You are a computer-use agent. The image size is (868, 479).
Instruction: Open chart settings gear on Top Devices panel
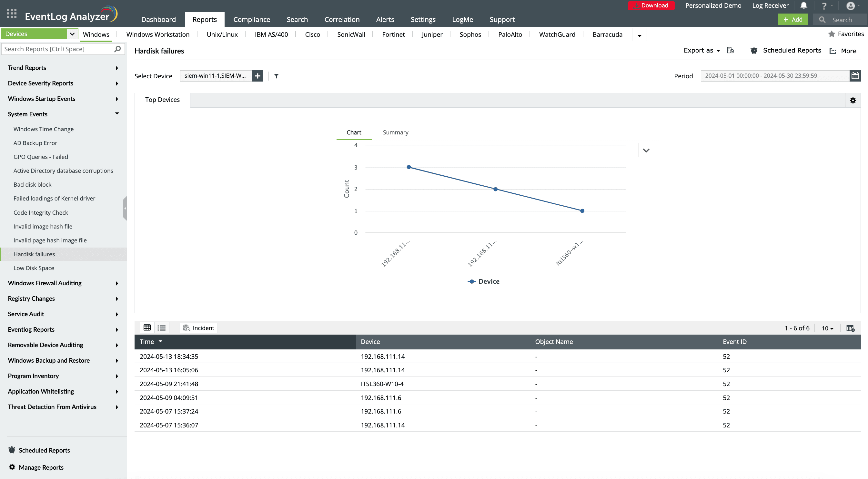click(x=853, y=100)
